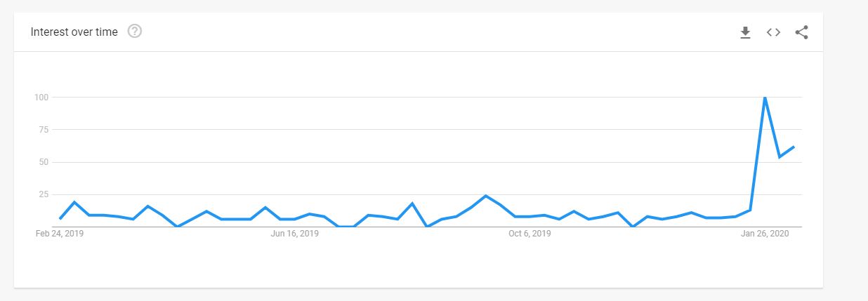This screenshot has width=868, height=301.
Task: Click the dip right after the 100 peak
Action: [x=780, y=156]
